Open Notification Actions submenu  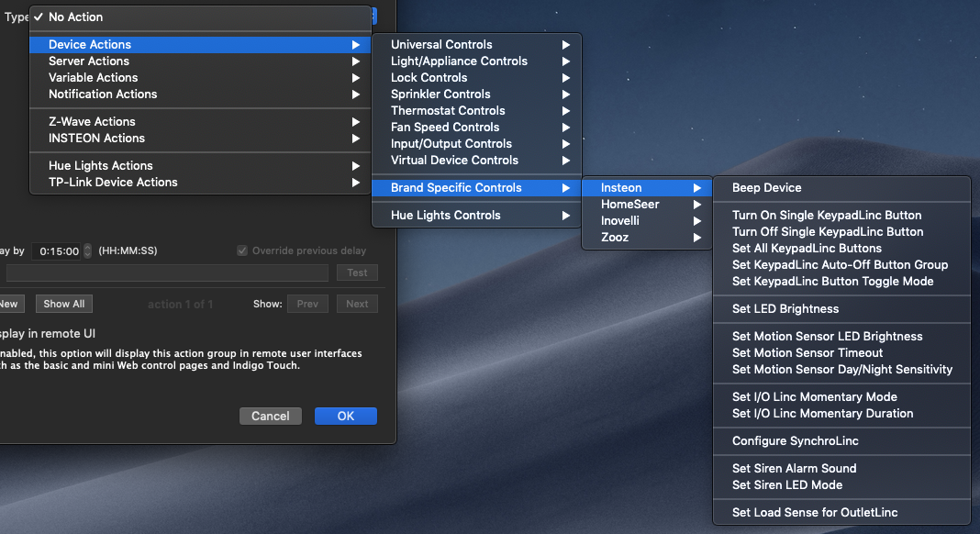pyautogui.click(x=200, y=95)
